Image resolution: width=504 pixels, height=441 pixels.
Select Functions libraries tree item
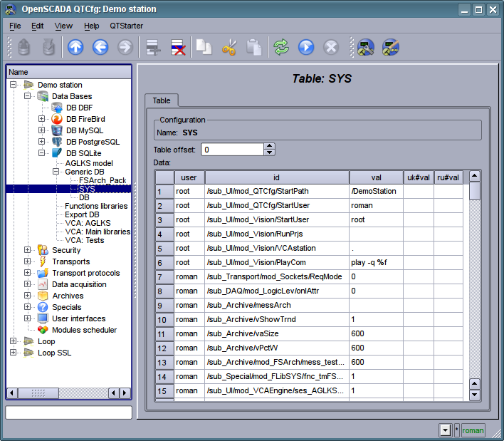[96, 206]
